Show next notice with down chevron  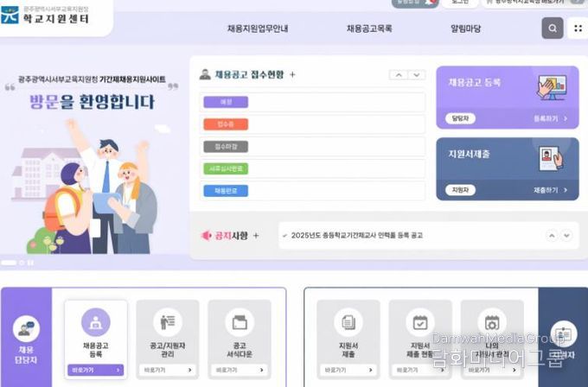coord(566,236)
